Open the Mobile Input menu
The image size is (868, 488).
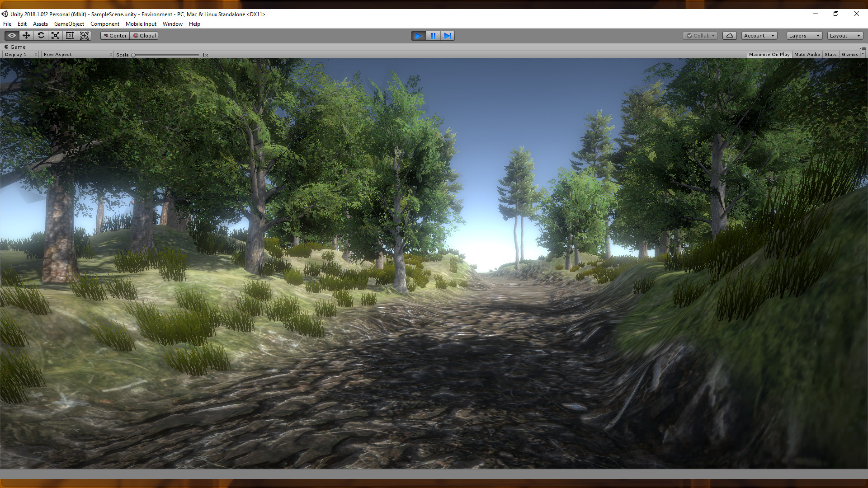pos(141,24)
